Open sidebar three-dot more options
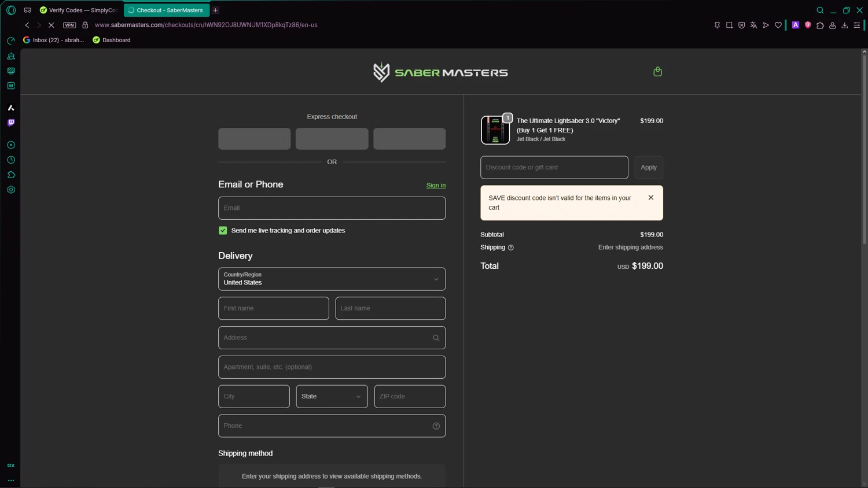868x488 pixels. (11, 480)
